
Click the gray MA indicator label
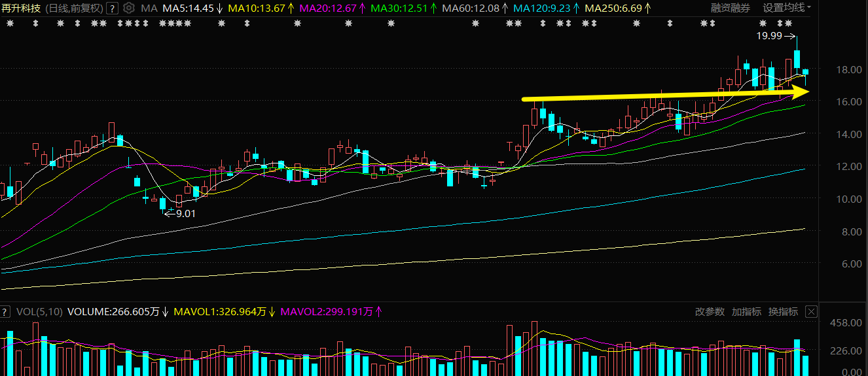coord(149,9)
